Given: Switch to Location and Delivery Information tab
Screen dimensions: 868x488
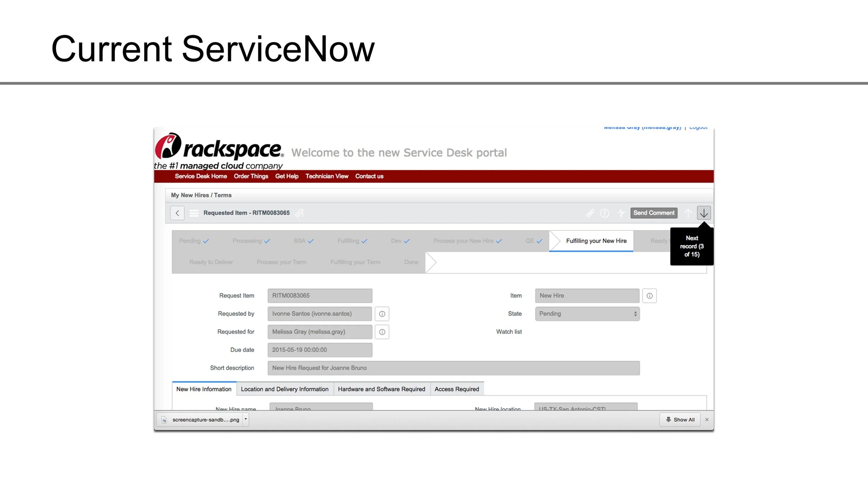Looking at the screenshot, I should coord(284,389).
